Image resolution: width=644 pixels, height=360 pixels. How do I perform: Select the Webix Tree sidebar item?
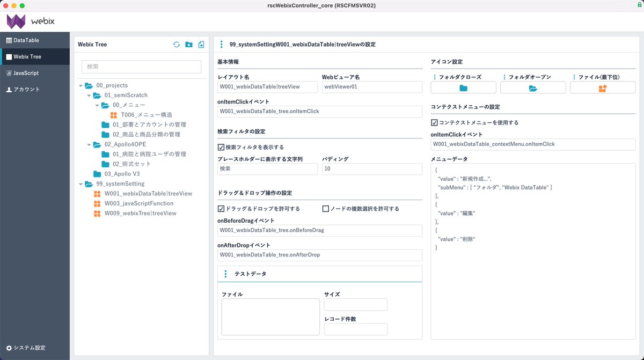coord(35,56)
